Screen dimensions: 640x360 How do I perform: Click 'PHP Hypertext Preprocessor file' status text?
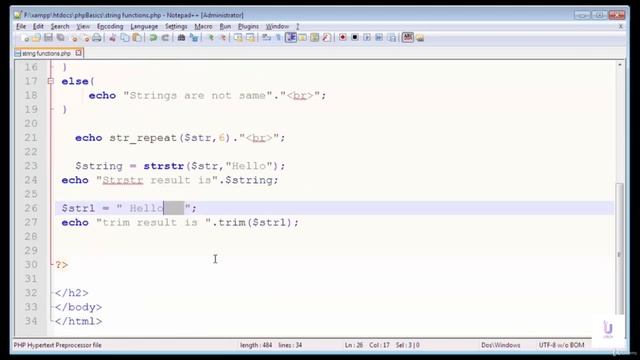point(58,345)
